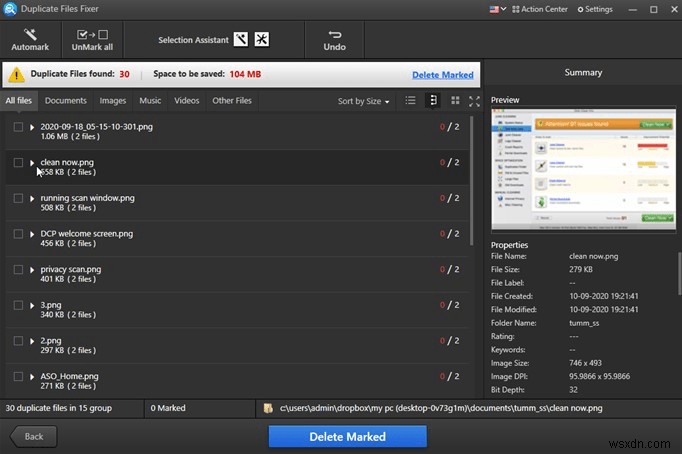The height and width of the screenshot is (454, 682).
Task: Switch to the Videos tab
Action: point(187,100)
